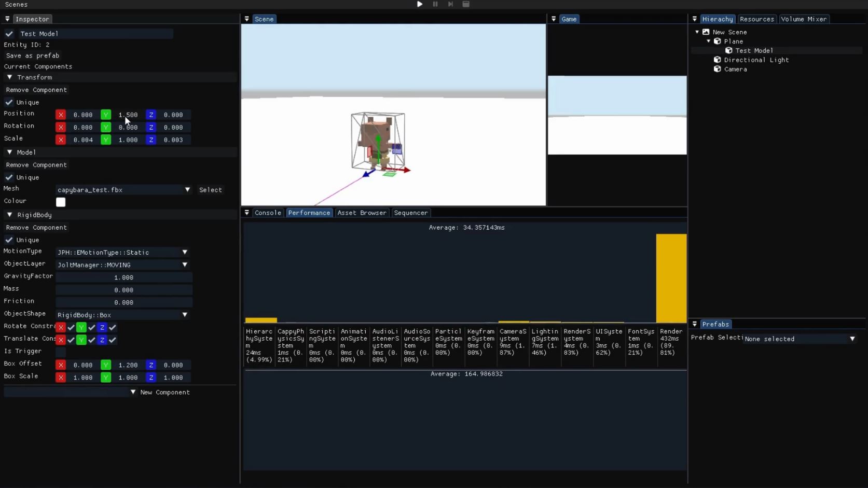Image resolution: width=868 pixels, height=488 pixels.
Task: Open the MotionType dropdown
Action: (122, 253)
